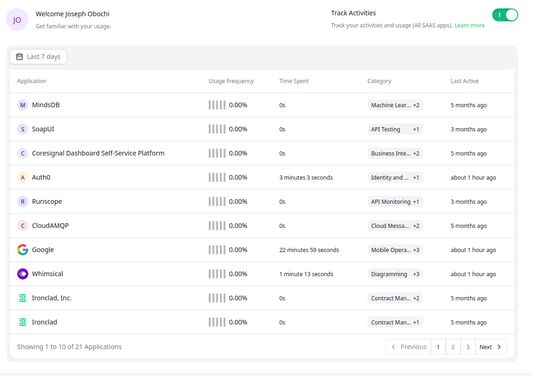
Task: Click Whimsical usage frequency bar indicator
Action: (x=217, y=274)
